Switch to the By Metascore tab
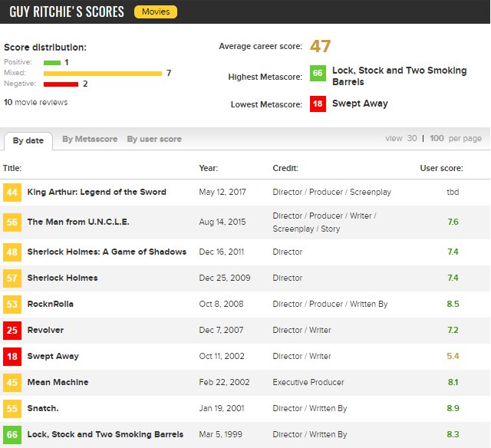 pyautogui.click(x=90, y=139)
